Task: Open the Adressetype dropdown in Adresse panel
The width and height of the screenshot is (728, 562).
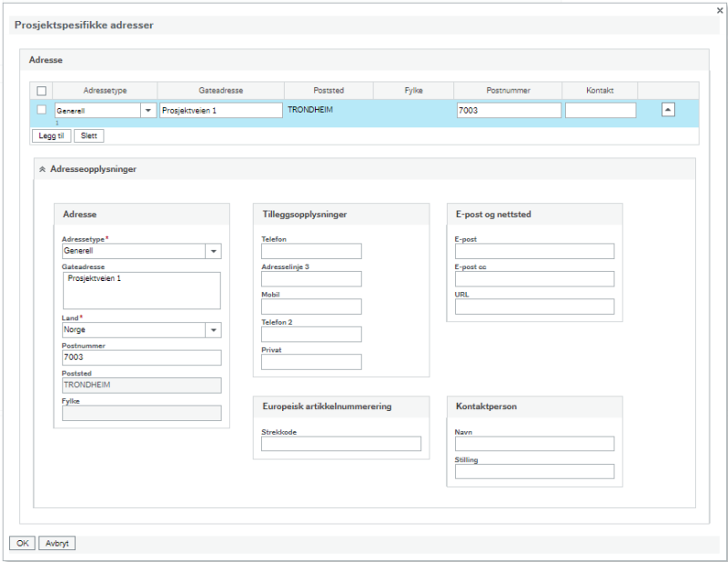Action: [x=214, y=251]
